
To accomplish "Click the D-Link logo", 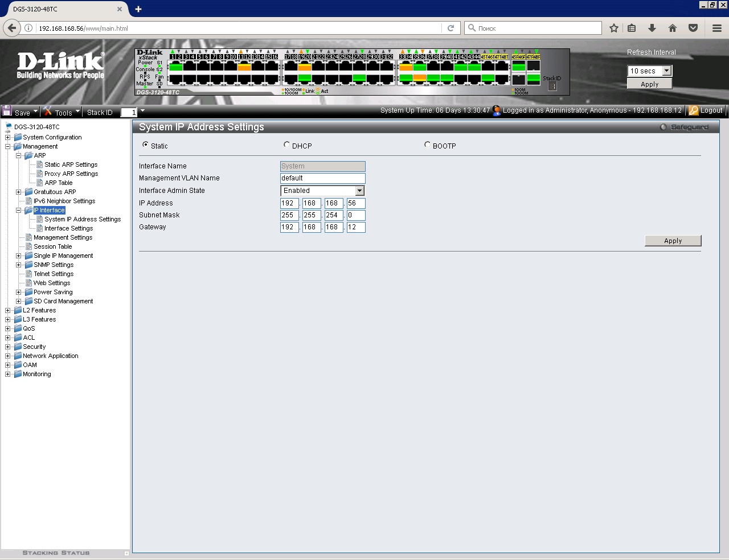I will click(x=60, y=65).
